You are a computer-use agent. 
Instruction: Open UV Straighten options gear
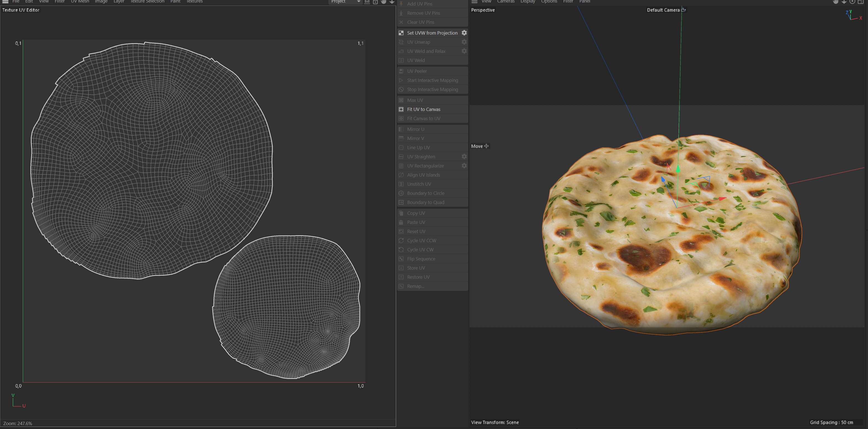464,157
